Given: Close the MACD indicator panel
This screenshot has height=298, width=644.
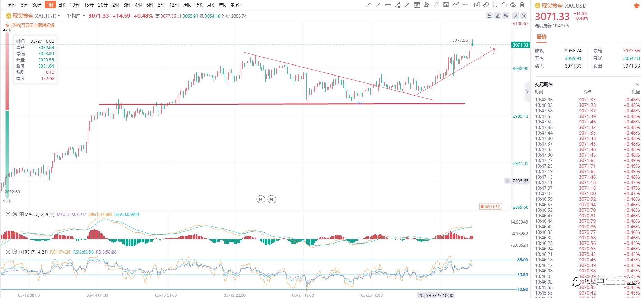Looking at the screenshot, I should (8, 214).
